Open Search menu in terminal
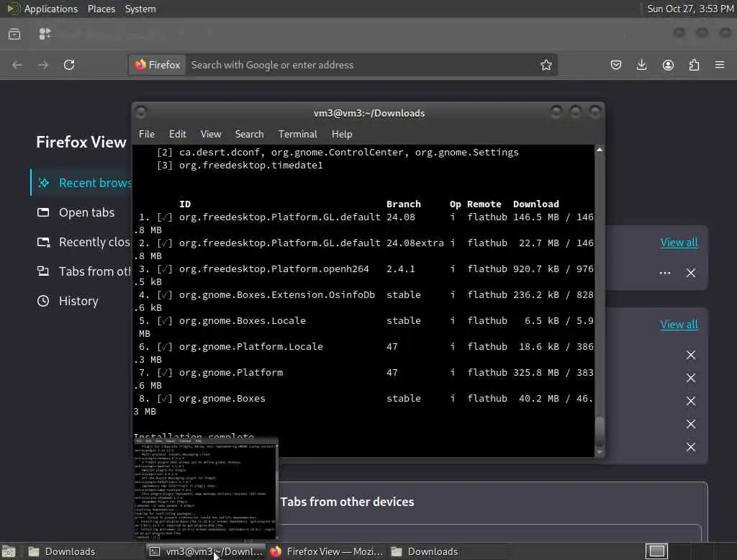 coord(249,134)
